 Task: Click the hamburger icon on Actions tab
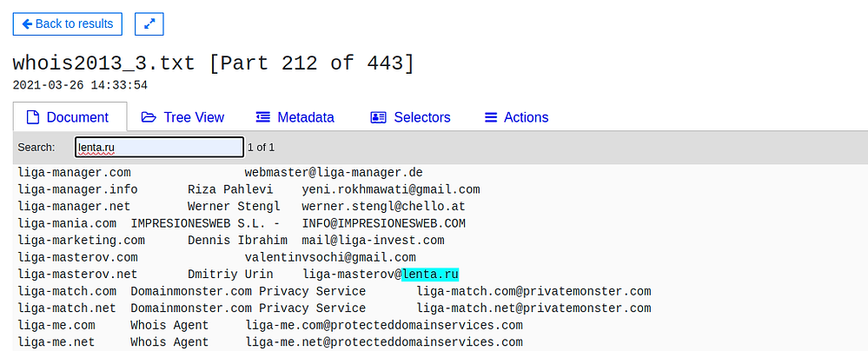[491, 117]
